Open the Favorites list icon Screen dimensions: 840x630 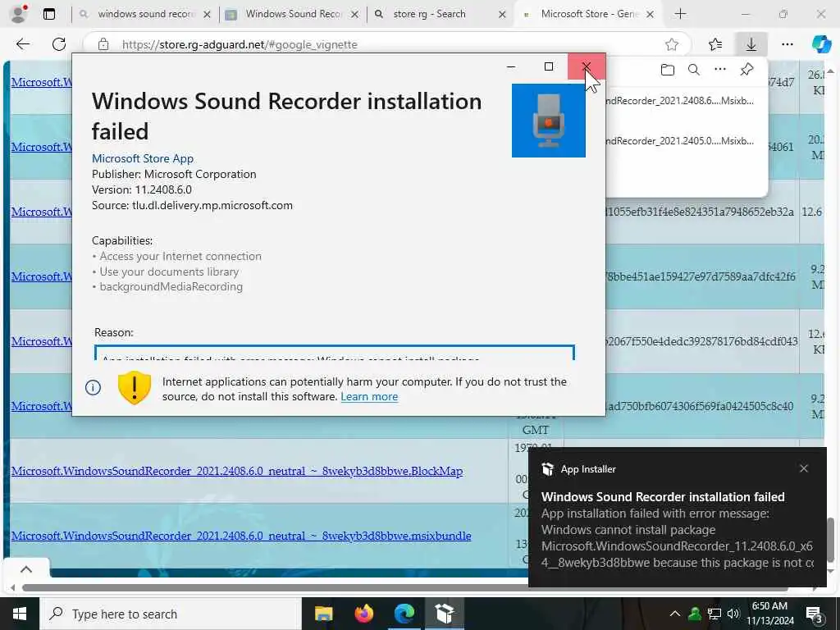click(715, 44)
